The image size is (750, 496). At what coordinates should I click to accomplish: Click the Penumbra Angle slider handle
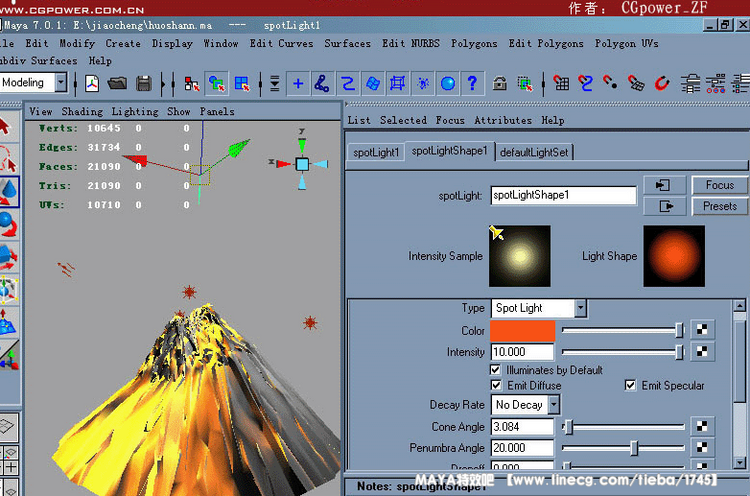coord(634,448)
